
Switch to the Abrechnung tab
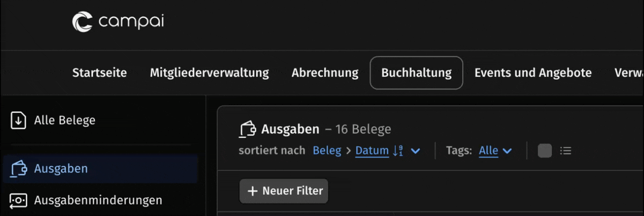point(325,73)
